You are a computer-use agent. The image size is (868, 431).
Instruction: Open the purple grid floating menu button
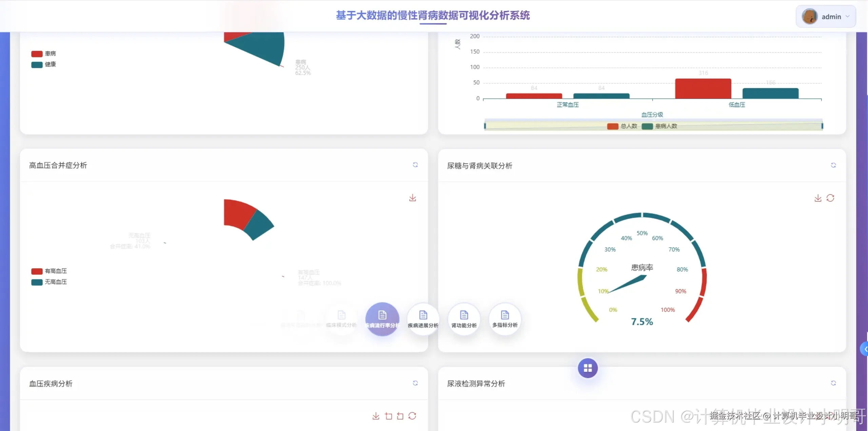[x=588, y=368]
